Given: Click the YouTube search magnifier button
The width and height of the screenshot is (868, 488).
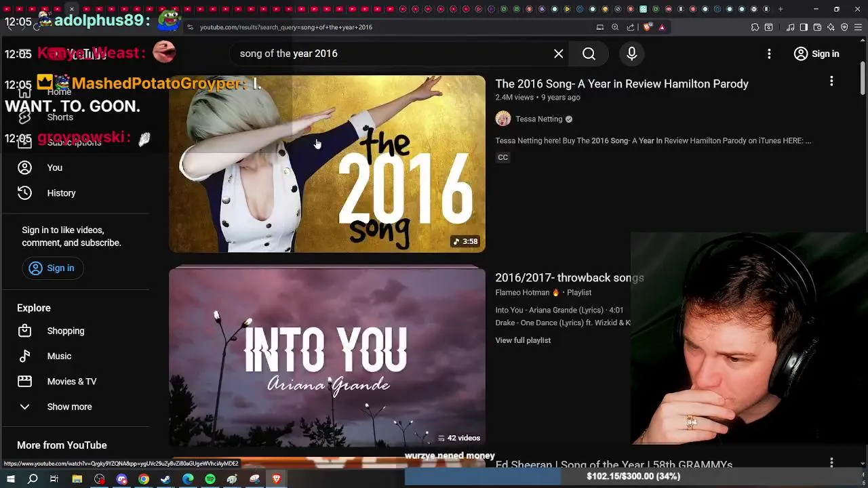Looking at the screenshot, I should [x=589, y=54].
